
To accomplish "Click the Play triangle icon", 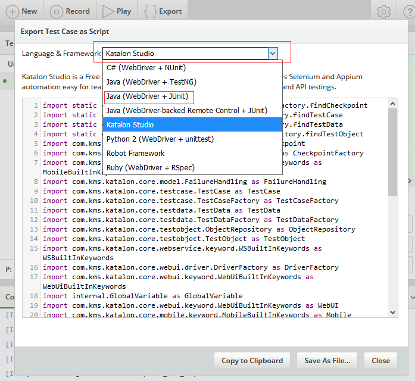I will pos(108,11).
